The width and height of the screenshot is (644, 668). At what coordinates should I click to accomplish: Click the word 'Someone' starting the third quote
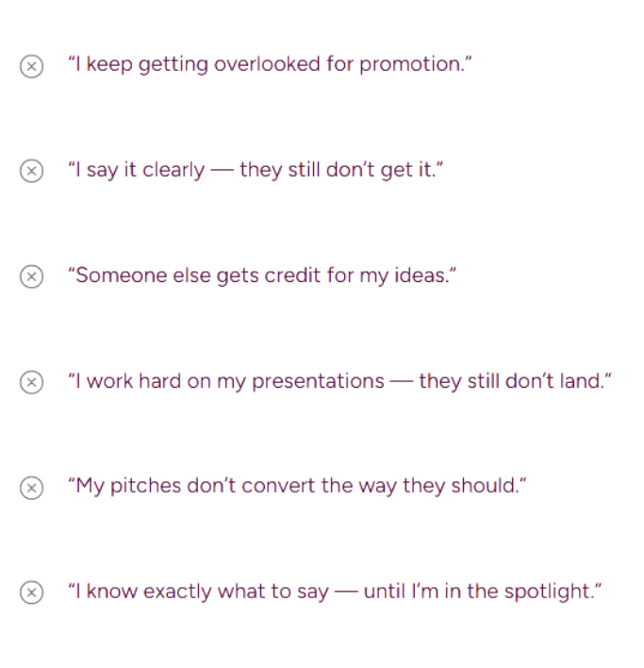point(122,276)
